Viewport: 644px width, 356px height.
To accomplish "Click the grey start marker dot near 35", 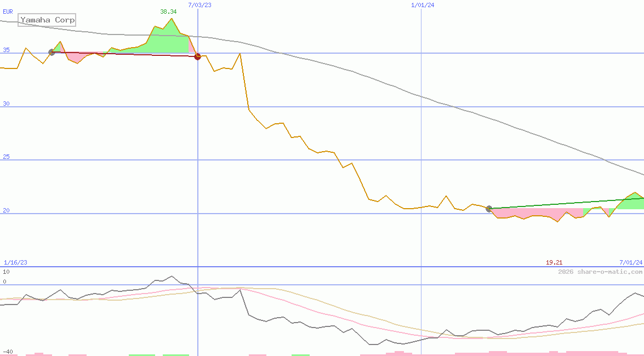I will click(x=52, y=52).
